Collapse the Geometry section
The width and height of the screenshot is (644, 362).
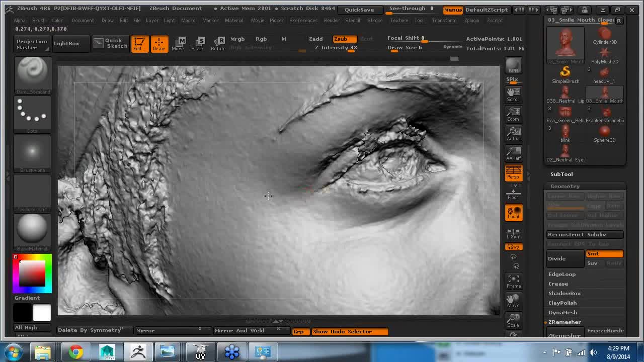tap(565, 186)
